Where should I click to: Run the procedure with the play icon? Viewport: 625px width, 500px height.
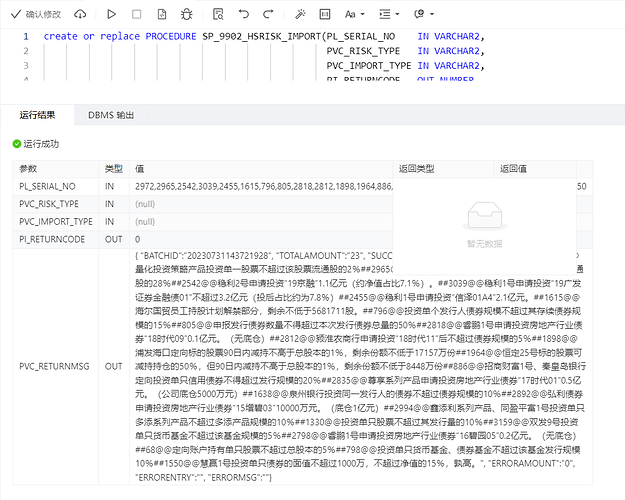(112, 14)
